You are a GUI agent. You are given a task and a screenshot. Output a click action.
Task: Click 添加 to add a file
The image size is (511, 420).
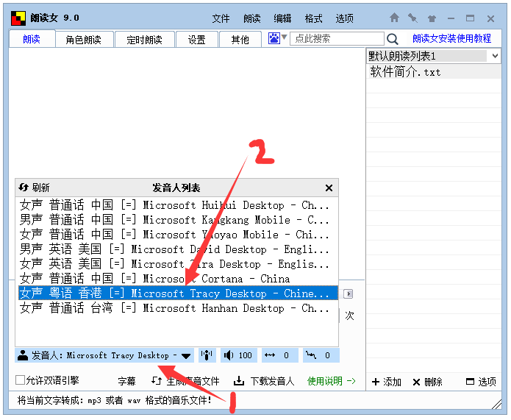coord(387,382)
